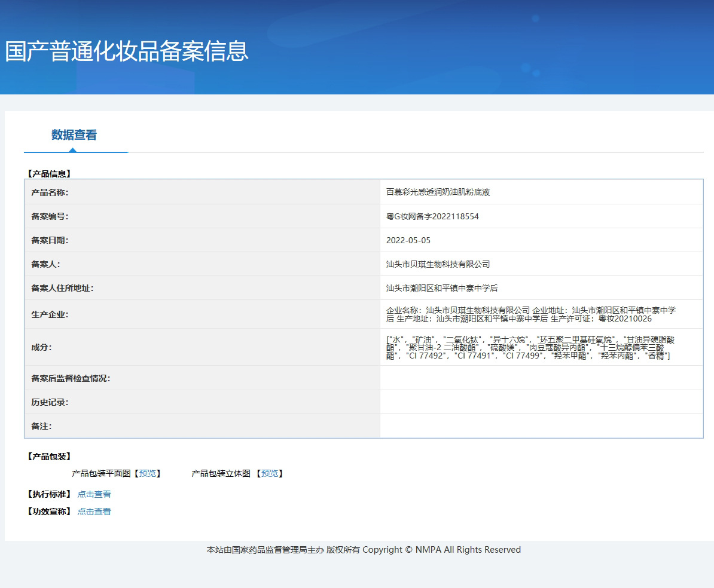Screen dimensions: 714x588
Task: Open the 产品包装立体图 预览 link
Action: [x=270, y=473]
